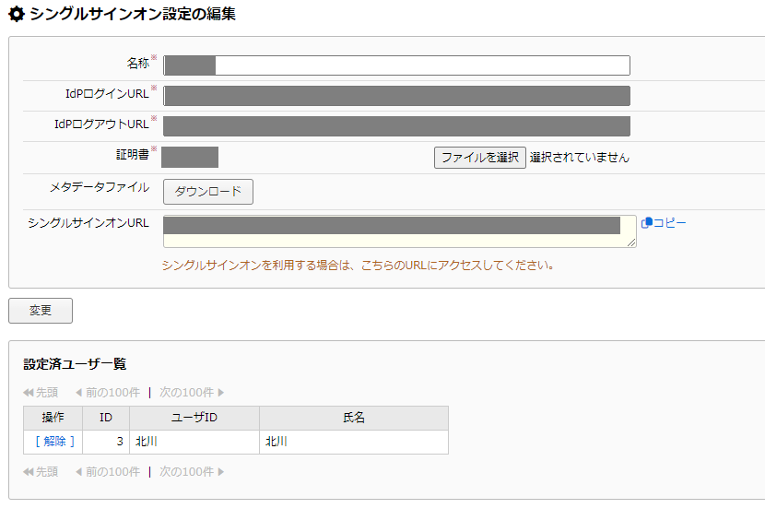The image size is (765, 532).
Task: Download the metadata file with ダウンロード
Action: pyautogui.click(x=208, y=192)
